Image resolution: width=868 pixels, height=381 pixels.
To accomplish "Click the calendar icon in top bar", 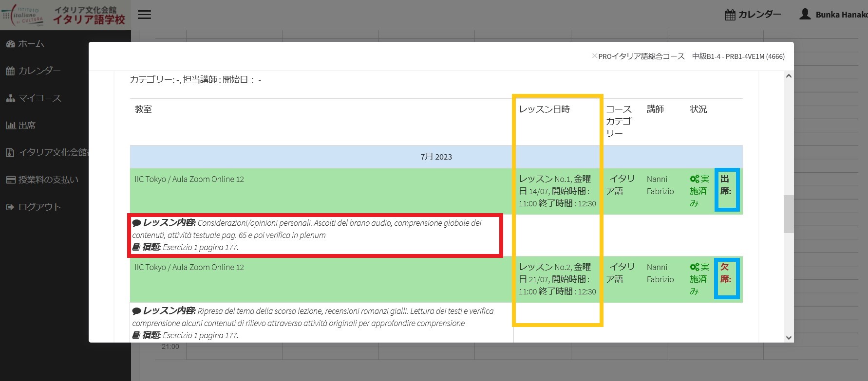I will [x=730, y=15].
